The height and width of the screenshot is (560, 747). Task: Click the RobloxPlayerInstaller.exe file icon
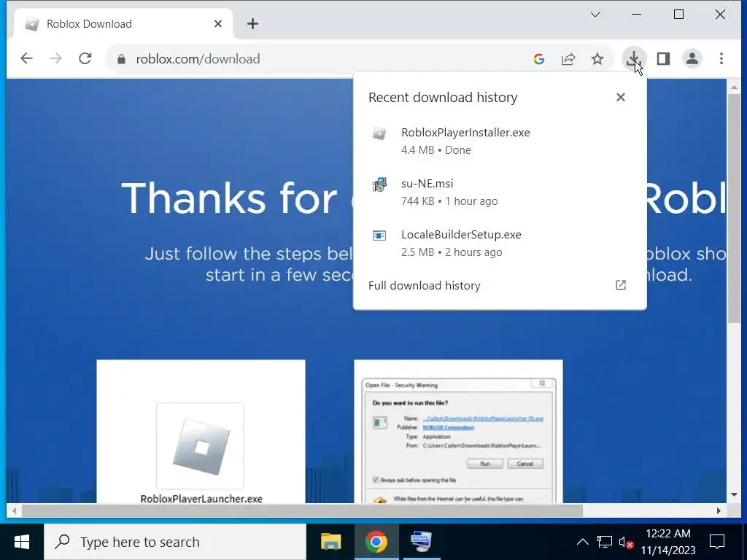click(379, 133)
